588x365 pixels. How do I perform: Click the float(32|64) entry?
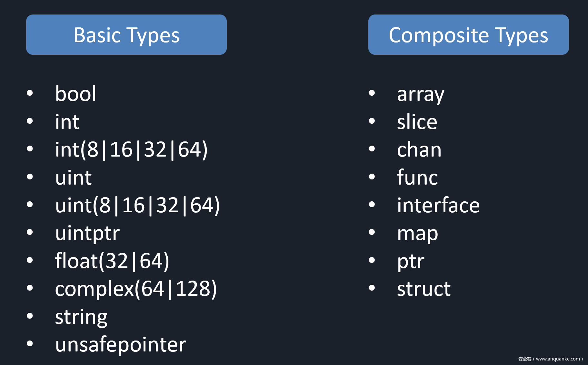click(112, 261)
